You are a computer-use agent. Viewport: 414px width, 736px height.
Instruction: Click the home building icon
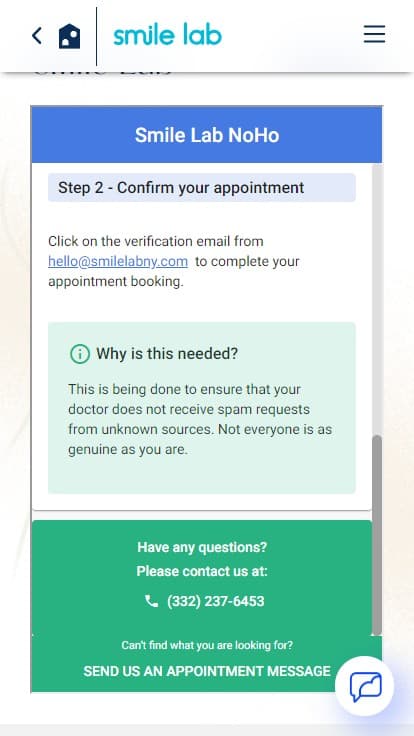tap(69, 36)
